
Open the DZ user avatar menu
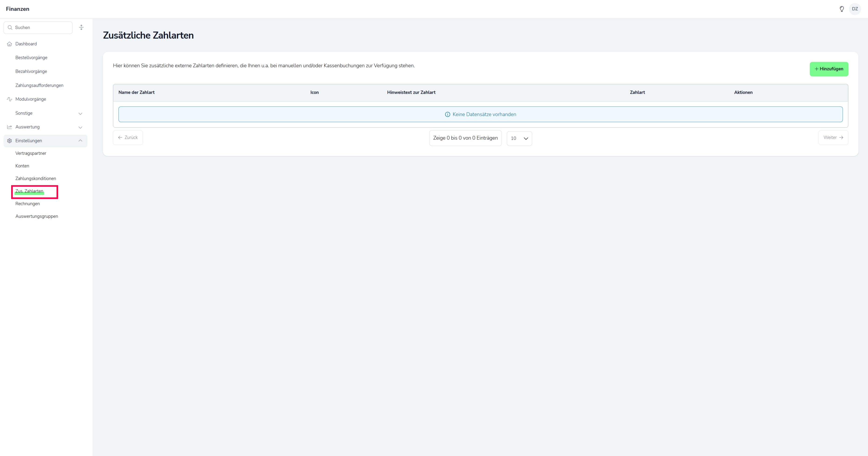(854, 9)
